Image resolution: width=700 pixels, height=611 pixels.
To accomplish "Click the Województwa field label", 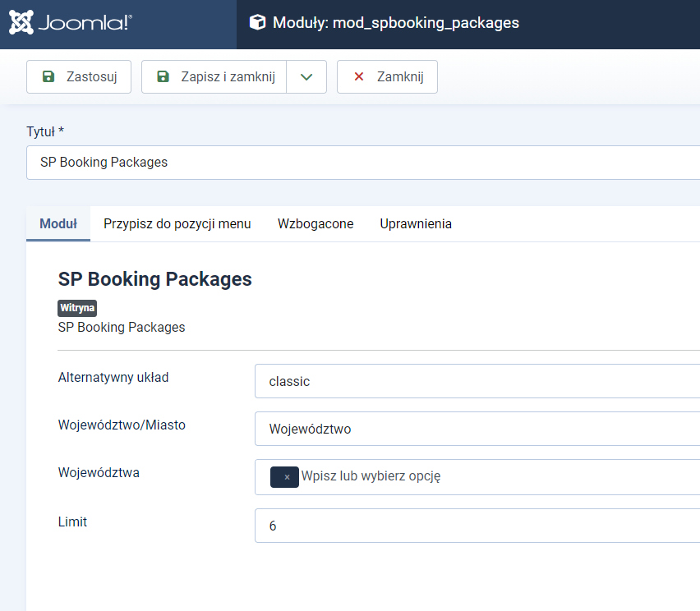I will pyautogui.click(x=99, y=473).
